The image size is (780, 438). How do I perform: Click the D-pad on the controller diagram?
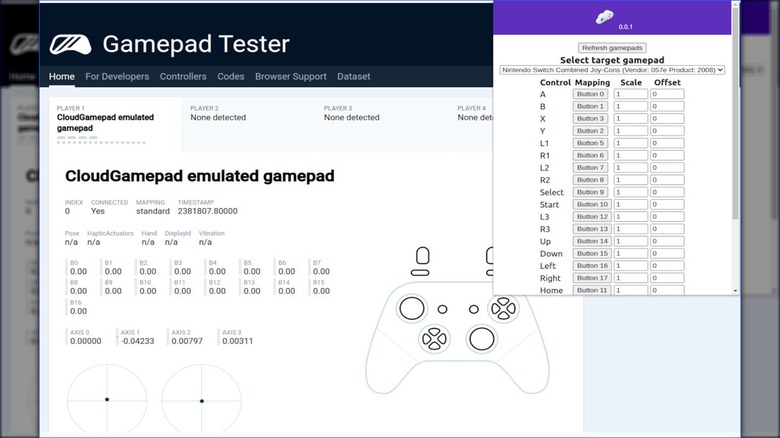click(435, 339)
